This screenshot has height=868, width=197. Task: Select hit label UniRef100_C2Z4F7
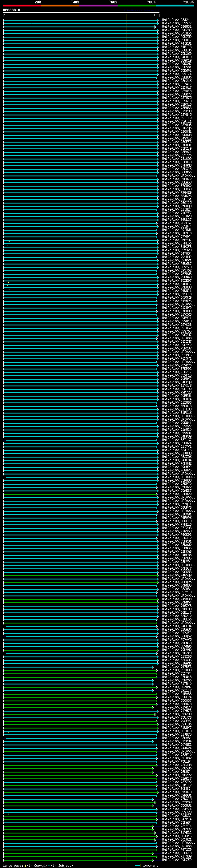(177, 84)
